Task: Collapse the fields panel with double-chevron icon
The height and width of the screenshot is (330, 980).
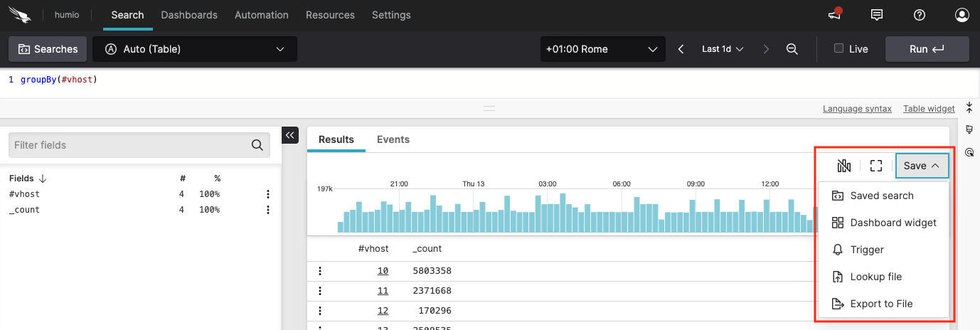Action: (290, 135)
